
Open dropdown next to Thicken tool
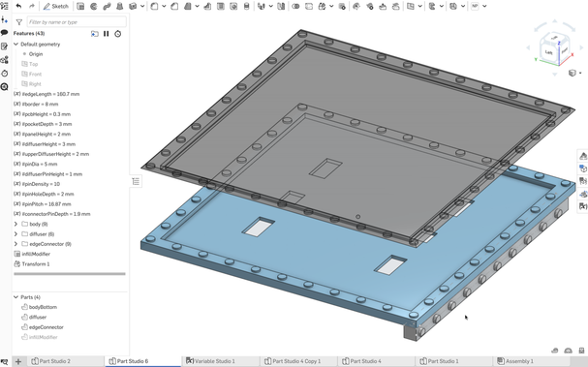pyautogui.click(x=142, y=6)
